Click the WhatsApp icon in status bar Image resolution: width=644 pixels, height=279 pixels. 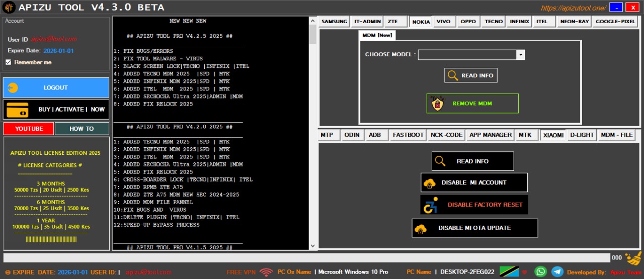[x=540, y=271]
